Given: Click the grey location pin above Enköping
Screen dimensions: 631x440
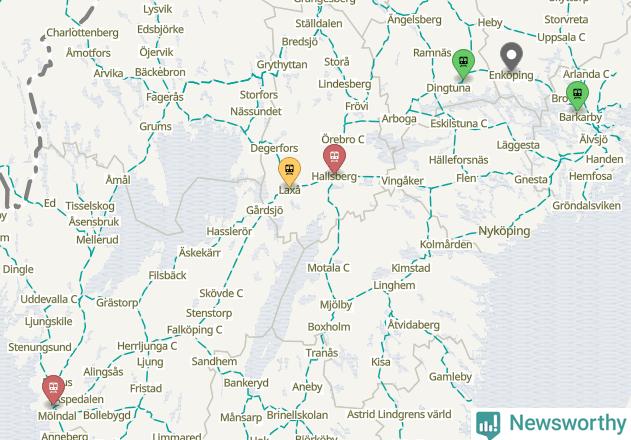Looking at the screenshot, I should pyautogui.click(x=511, y=56).
